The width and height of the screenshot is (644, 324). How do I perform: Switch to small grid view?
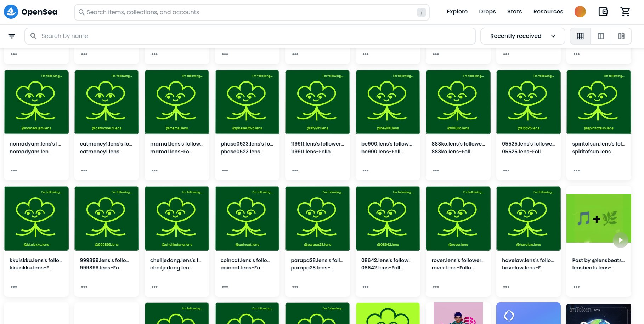(580, 36)
